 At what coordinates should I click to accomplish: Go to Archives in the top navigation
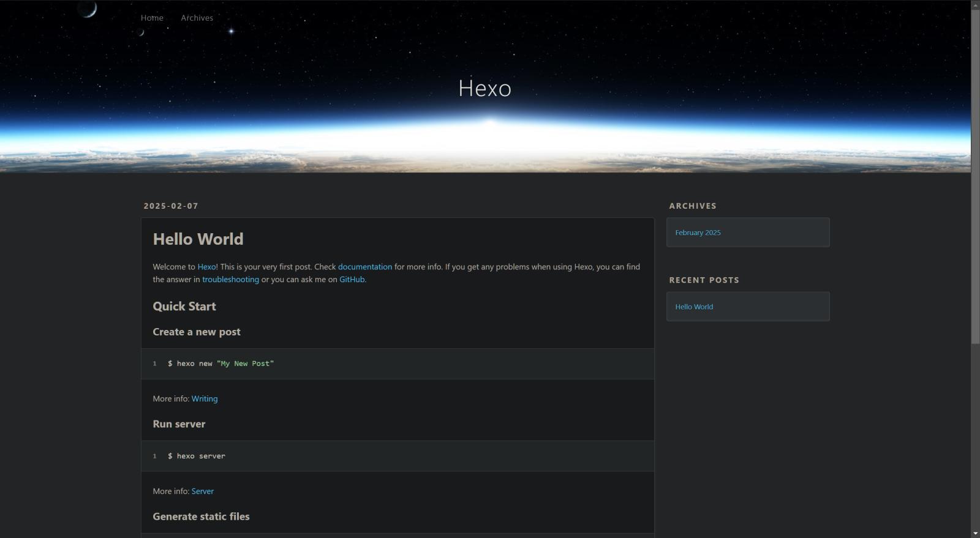(197, 18)
